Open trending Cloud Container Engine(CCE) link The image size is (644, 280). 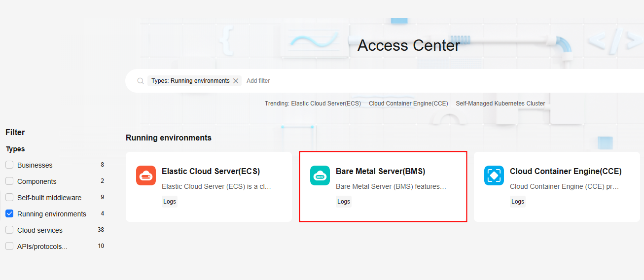click(408, 104)
